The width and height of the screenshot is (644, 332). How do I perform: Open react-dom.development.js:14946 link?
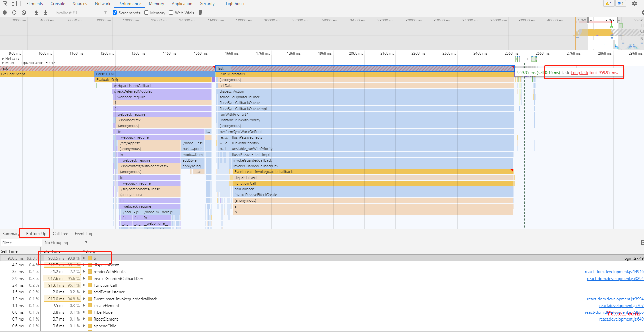coord(614,272)
